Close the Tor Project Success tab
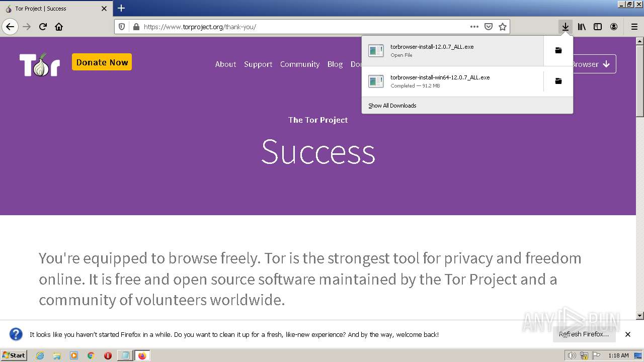Image resolution: width=644 pixels, height=362 pixels. [104, 9]
